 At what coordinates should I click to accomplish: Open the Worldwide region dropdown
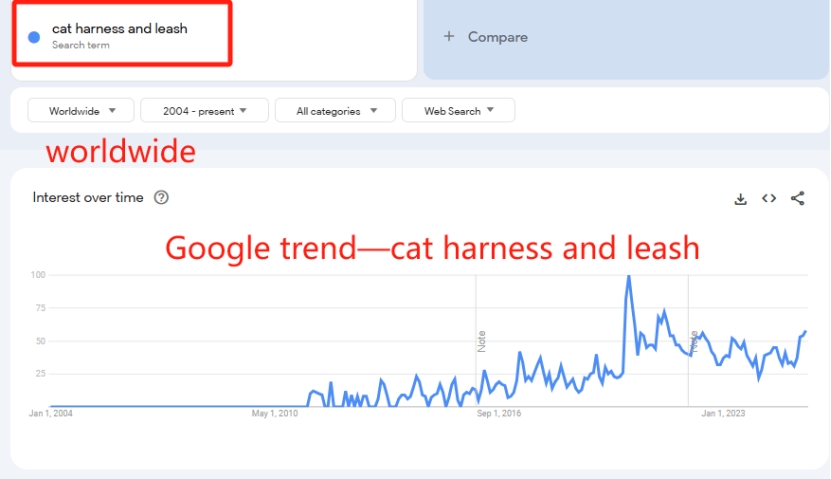[81, 111]
